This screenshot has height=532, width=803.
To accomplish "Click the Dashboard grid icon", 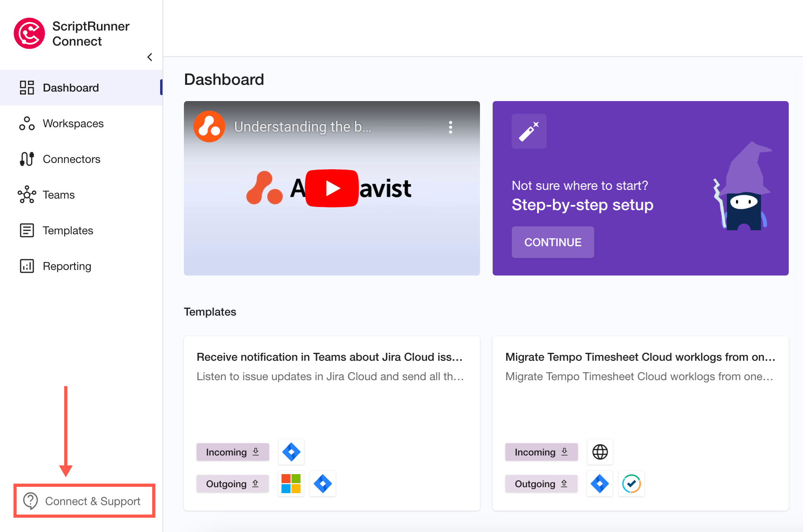I will (27, 88).
